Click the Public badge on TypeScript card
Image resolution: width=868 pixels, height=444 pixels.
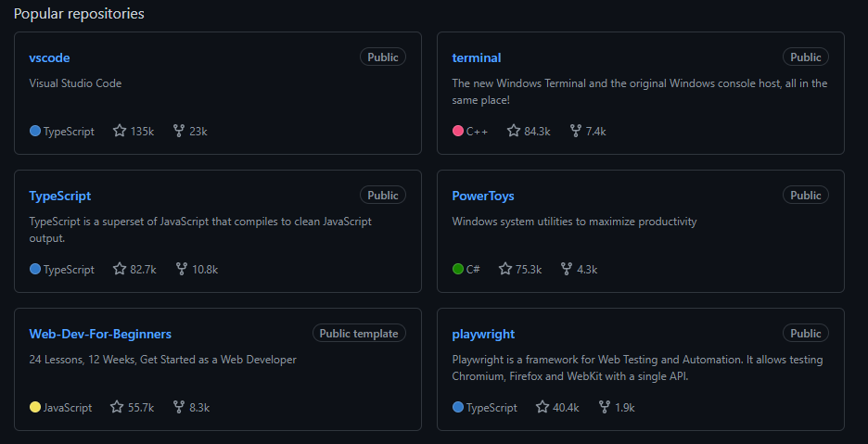[383, 196]
